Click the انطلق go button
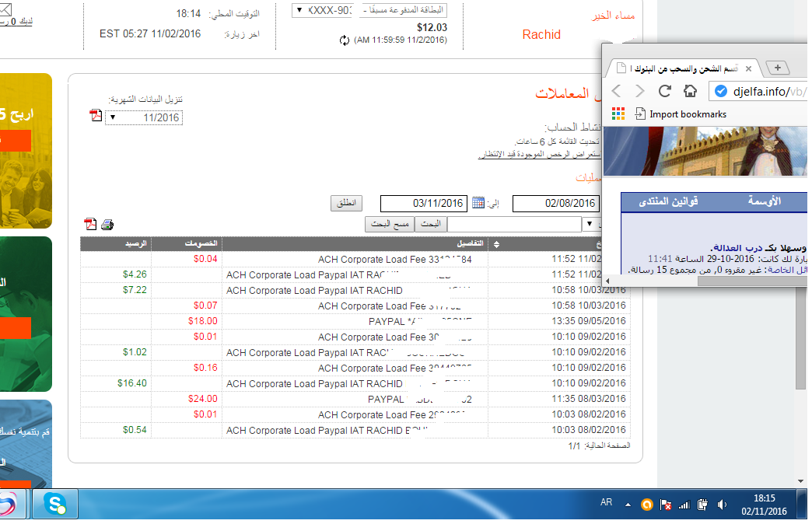 coord(346,203)
